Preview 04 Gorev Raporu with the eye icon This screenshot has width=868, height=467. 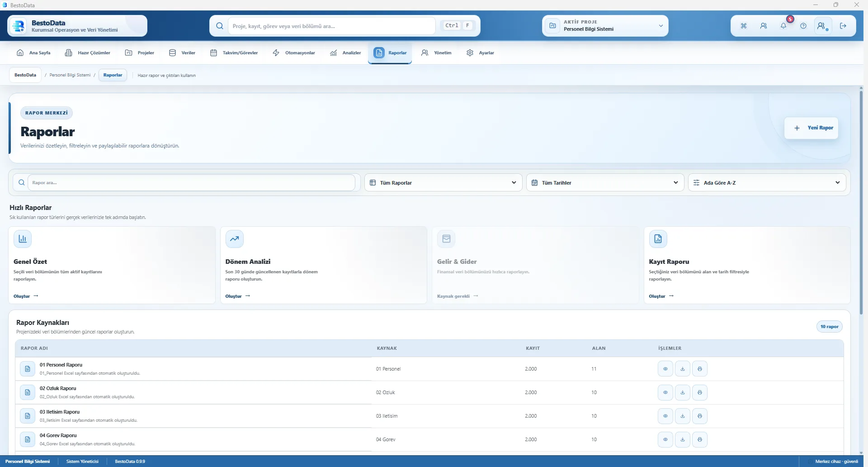click(x=665, y=439)
